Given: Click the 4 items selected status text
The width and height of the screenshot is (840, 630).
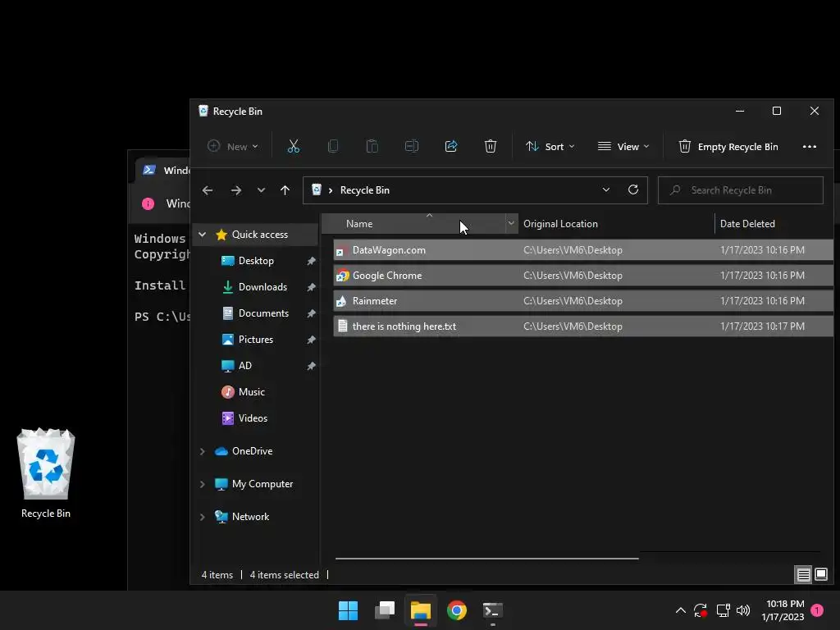Looking at the screenshot, I should 284,575.
